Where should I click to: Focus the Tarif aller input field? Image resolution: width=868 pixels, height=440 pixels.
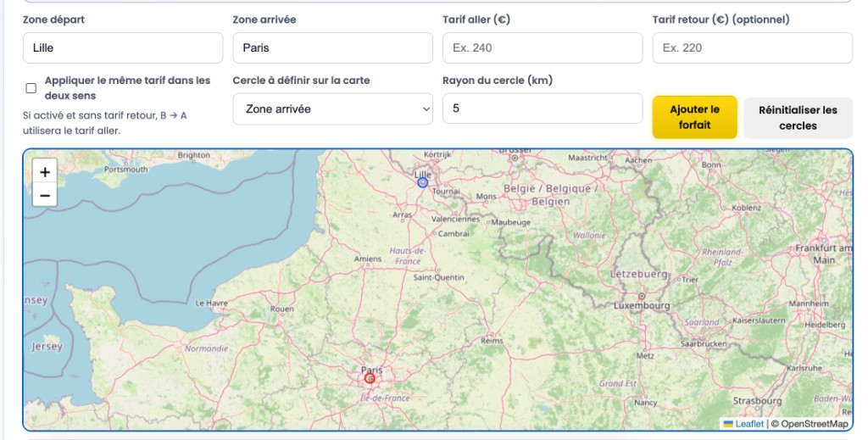[x=542, y=47]
